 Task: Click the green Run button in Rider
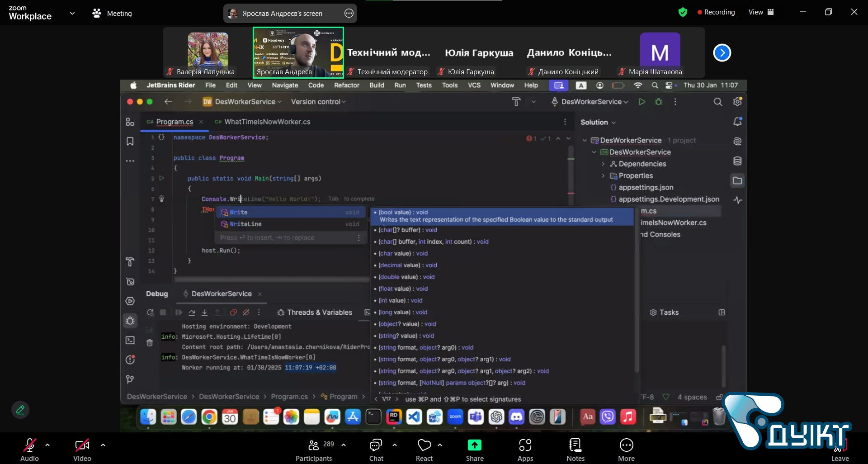642,102
